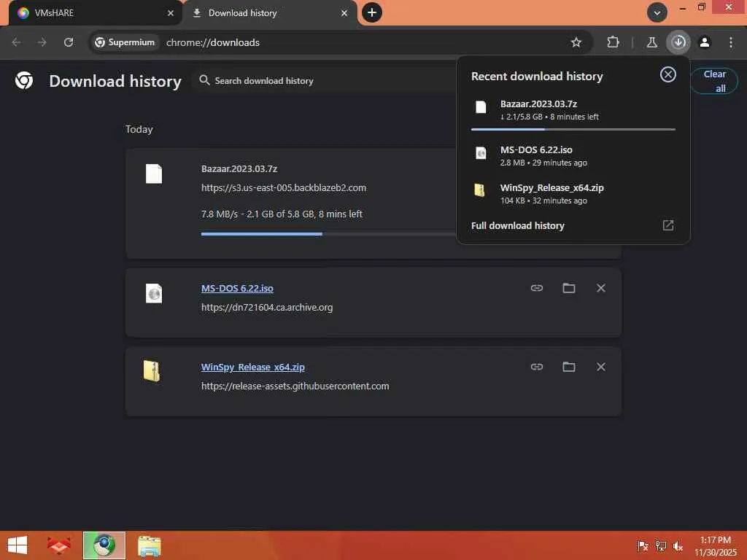Search download history field
The image size is (747, 560).
pyautogui.click(x=324, y=80)
